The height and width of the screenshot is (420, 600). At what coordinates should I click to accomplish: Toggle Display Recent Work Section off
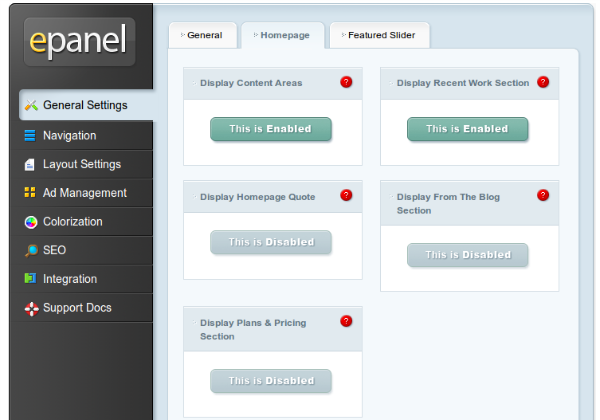[467, 129]
